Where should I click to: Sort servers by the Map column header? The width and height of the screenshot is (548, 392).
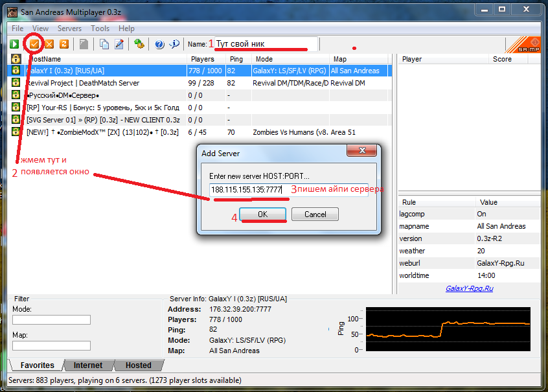click(359, 59)
